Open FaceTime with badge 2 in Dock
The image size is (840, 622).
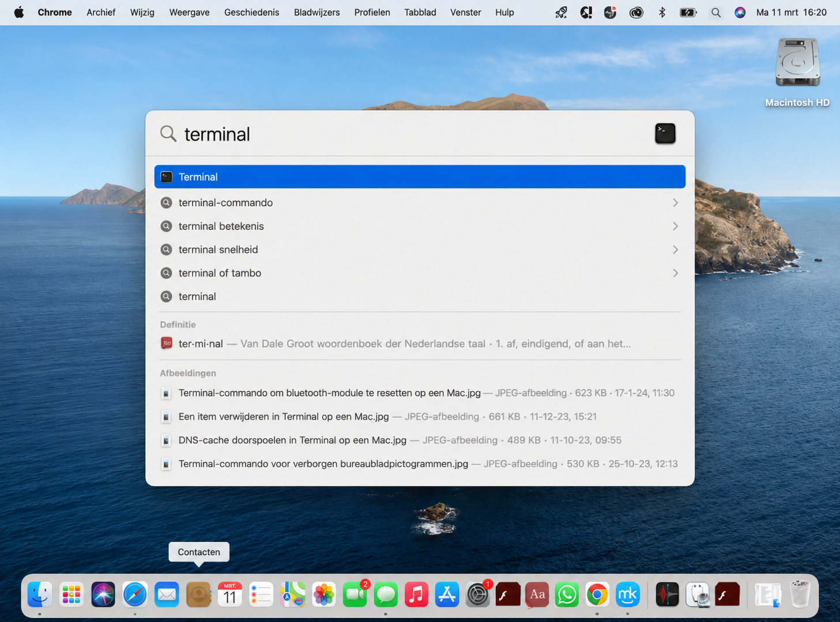click(x=355, y=594)
